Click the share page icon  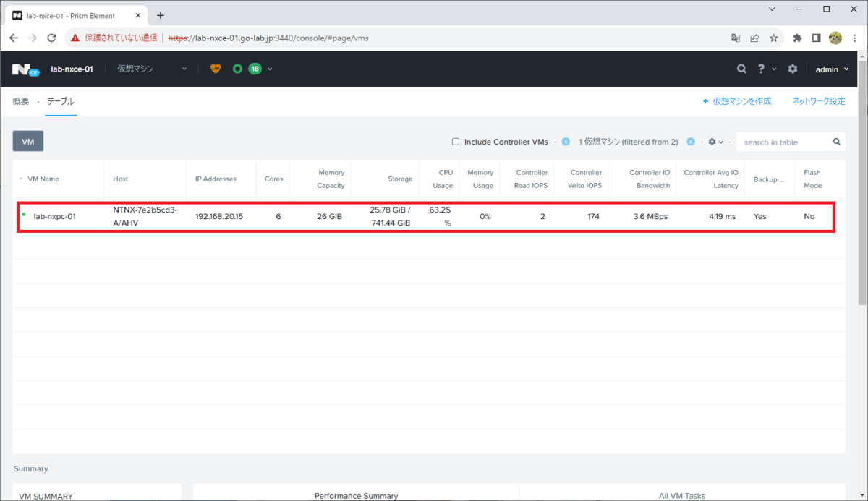tap(754, 38)
